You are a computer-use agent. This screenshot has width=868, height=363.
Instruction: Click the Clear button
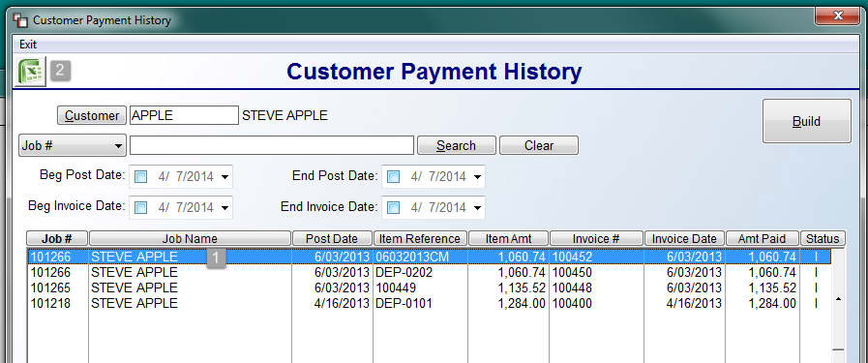tap(539, 145)
